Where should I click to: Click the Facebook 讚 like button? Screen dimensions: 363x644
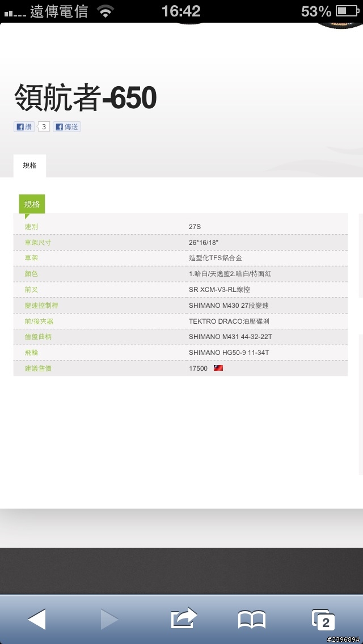[24, 127]
